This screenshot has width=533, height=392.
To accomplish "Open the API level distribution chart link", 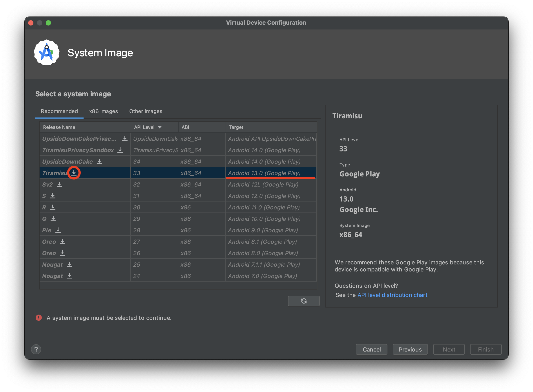I will [x=392, y=295].
